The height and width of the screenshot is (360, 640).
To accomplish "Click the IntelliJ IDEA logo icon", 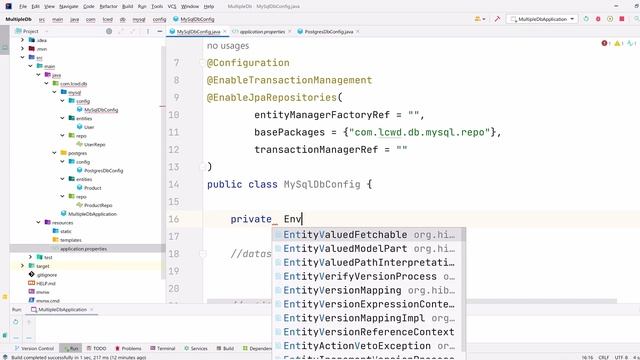I will click(9, 6).
